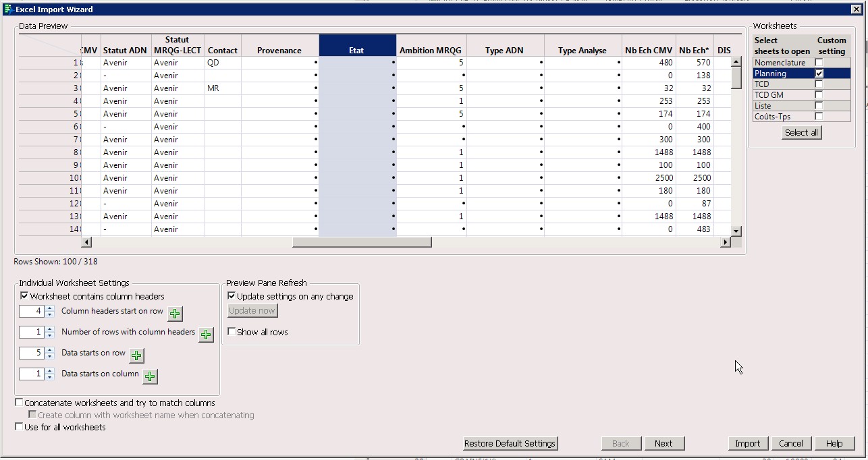The width and height of the screenshot is (868, 460).
Task: Click the Import button
Action: [x=747, y=443]
